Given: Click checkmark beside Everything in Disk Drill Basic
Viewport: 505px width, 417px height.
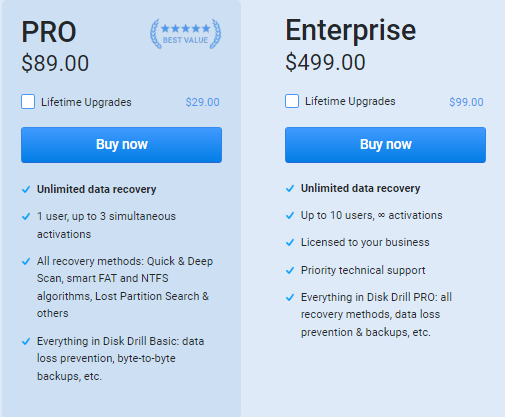Looking at the screenshot, I should click(26, 342).
